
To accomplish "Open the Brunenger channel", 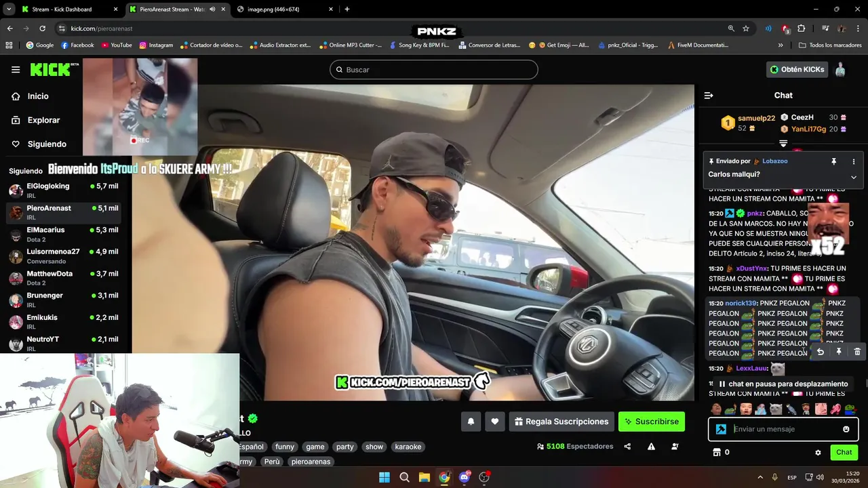I will [64, 300].
